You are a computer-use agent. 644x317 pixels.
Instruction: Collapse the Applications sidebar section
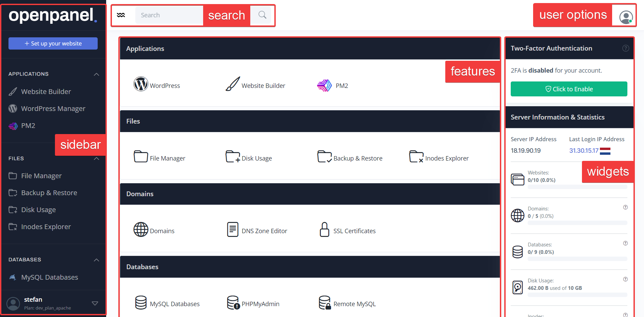coord(96,74)
